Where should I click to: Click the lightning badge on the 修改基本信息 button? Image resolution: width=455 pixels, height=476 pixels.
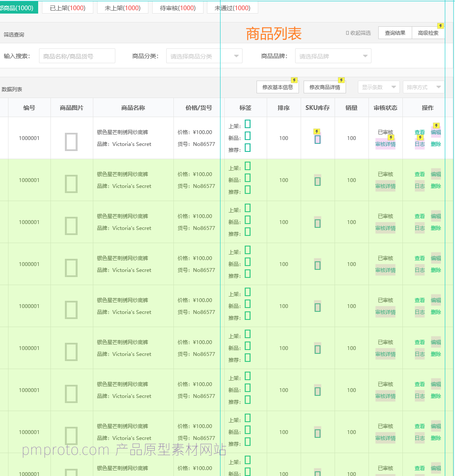294,80
